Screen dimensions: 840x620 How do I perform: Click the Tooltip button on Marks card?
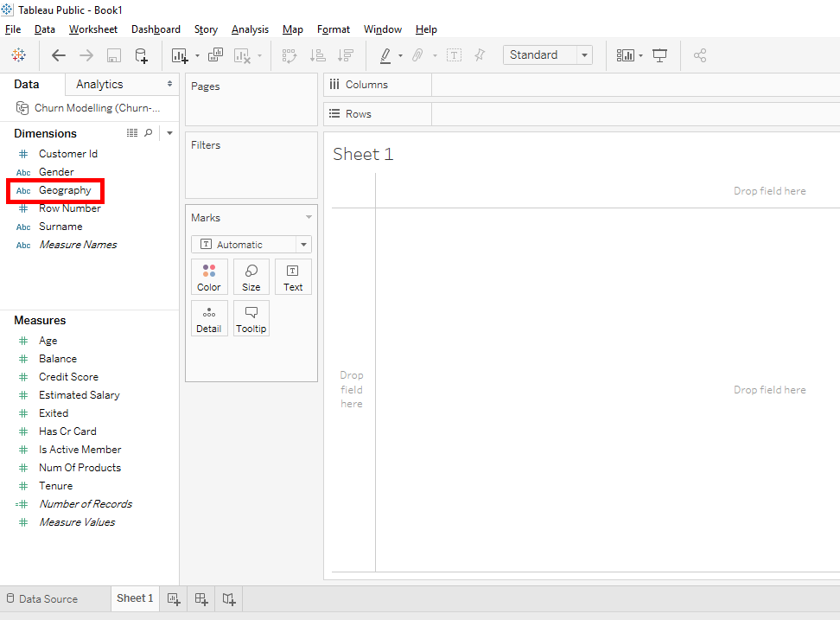point(251,318)
